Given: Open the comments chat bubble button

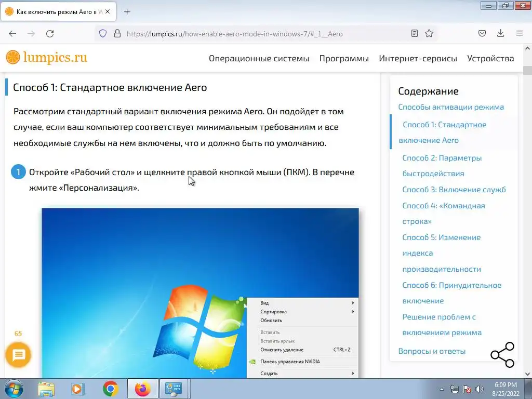Looking at the screenshot, I should 18,355.
